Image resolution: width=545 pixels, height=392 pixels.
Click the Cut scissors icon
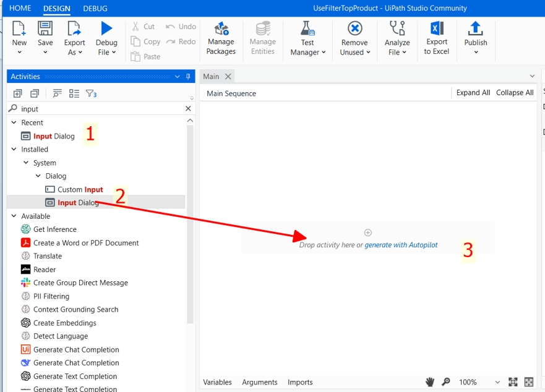click(135, 27)
